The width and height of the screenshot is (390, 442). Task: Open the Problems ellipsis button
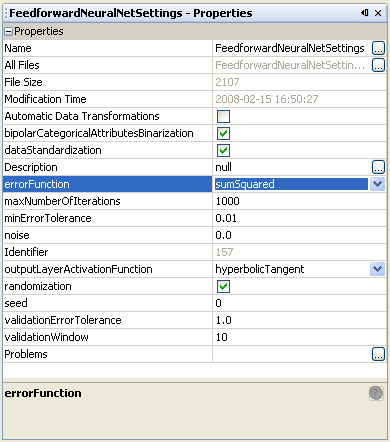[378, 354]
